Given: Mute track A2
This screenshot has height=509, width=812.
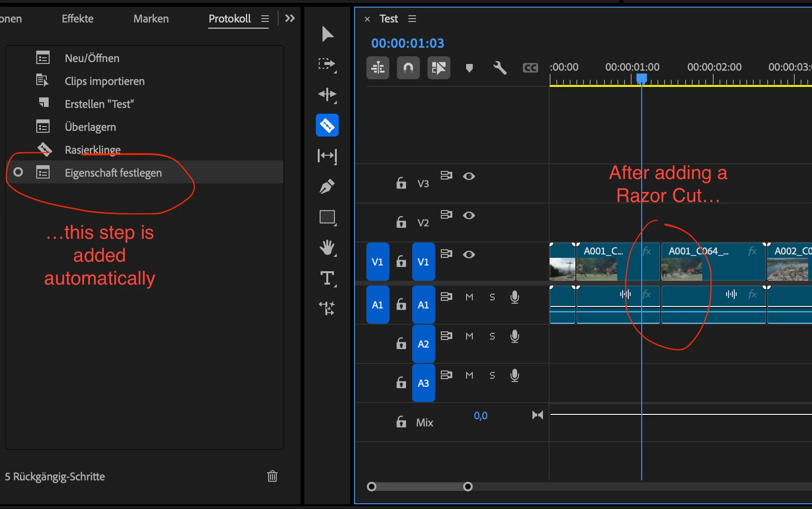Looking at the screenshot, I should [x=469, y=336].
